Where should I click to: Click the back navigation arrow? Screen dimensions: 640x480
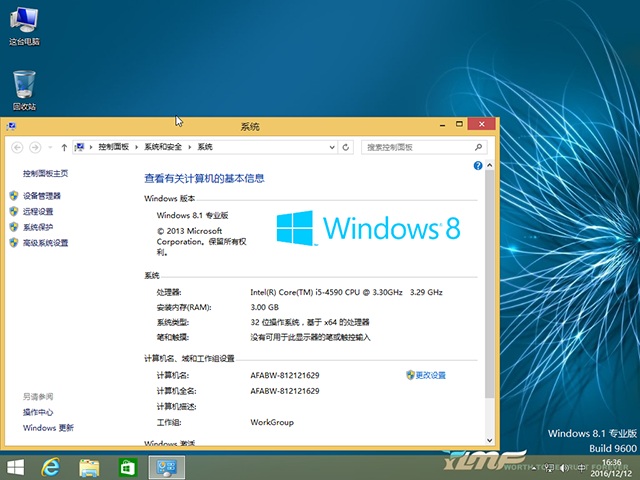[17, 147]
